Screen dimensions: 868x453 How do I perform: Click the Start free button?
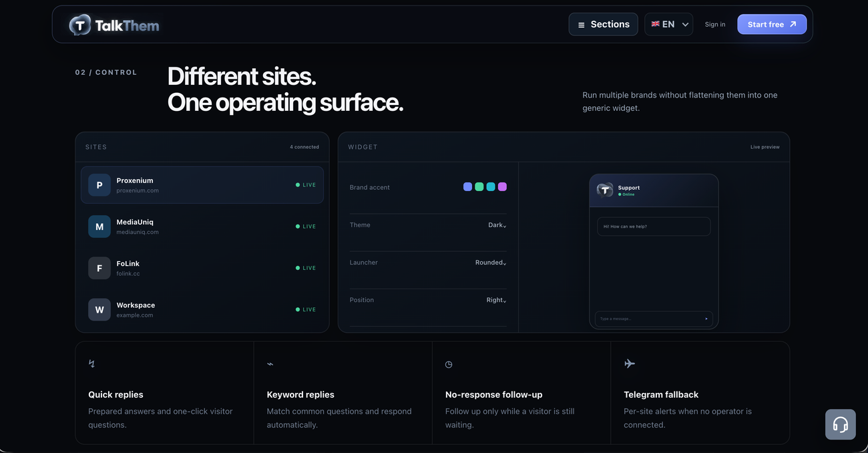coord(771,24)
